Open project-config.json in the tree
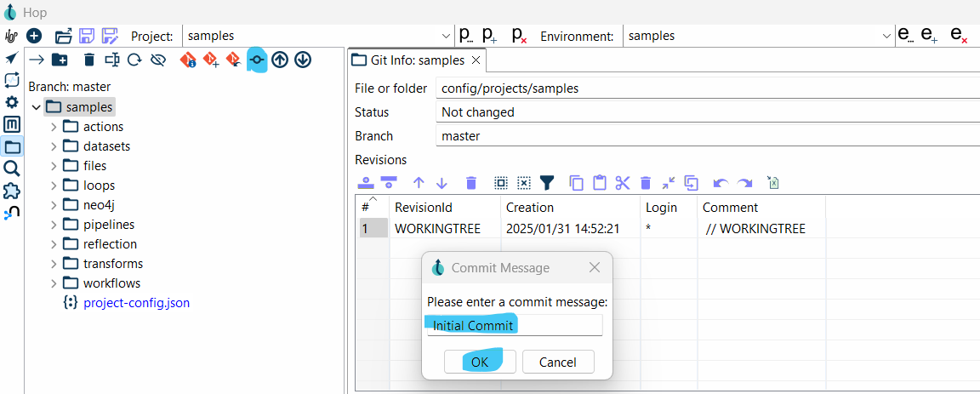980x394 pixels. [136, 303]
